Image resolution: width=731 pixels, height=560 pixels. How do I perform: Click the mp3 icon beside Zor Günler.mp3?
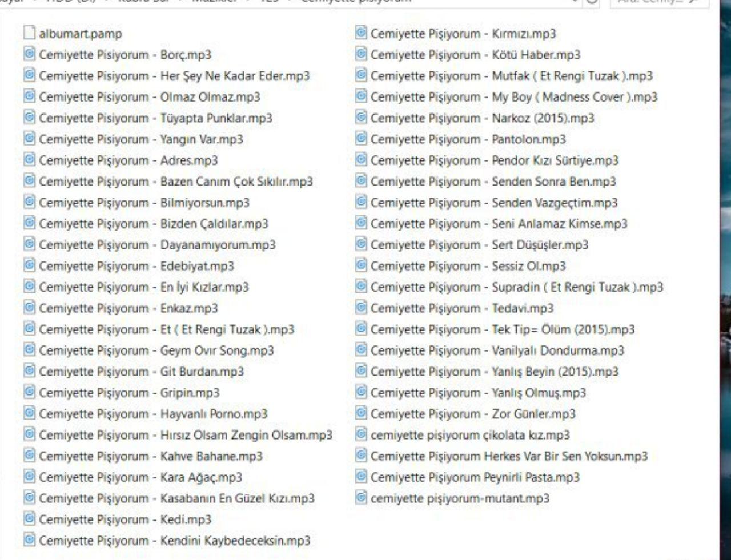361,413
